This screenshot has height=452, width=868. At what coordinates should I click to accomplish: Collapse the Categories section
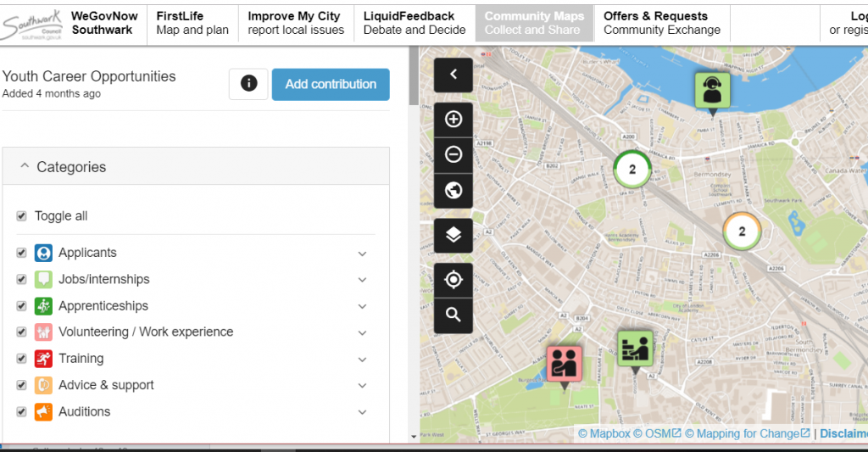coord(196,166)
